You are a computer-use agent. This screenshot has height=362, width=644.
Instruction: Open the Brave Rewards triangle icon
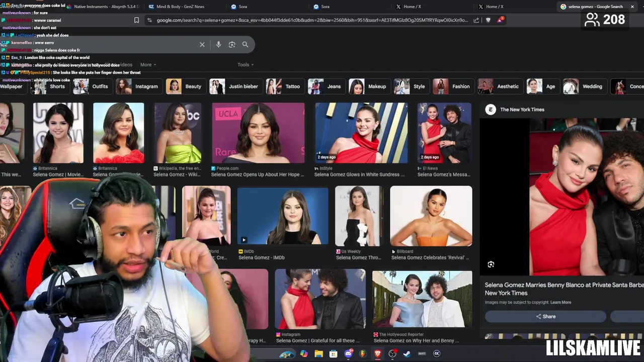[x=500, y=20]
